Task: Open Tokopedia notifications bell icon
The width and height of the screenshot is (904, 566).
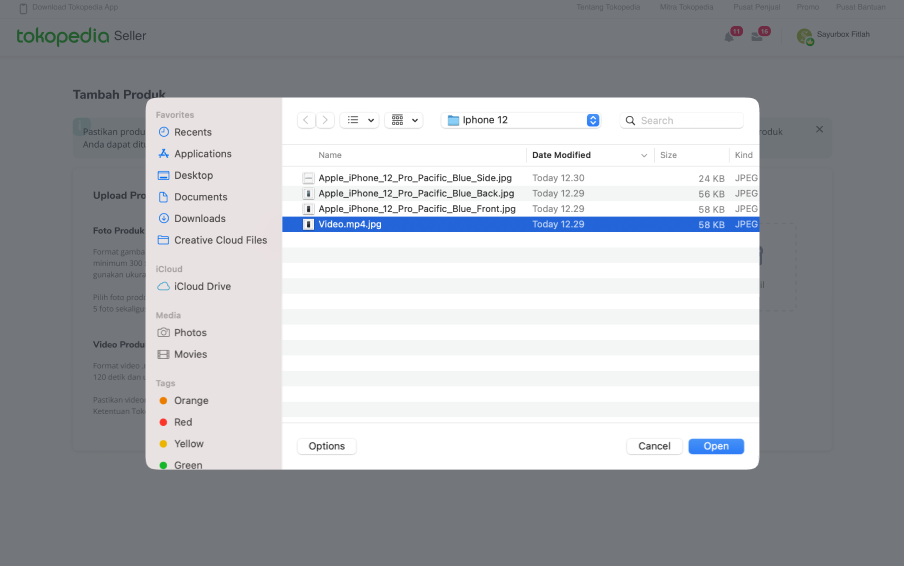Action: coord(729,36)
